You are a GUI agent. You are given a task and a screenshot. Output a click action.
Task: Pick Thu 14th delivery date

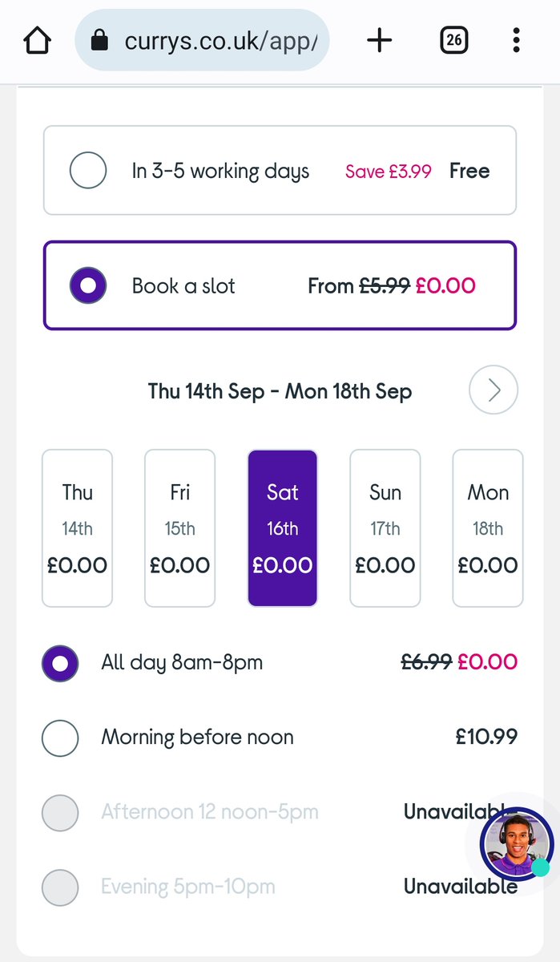click(77, 528)
